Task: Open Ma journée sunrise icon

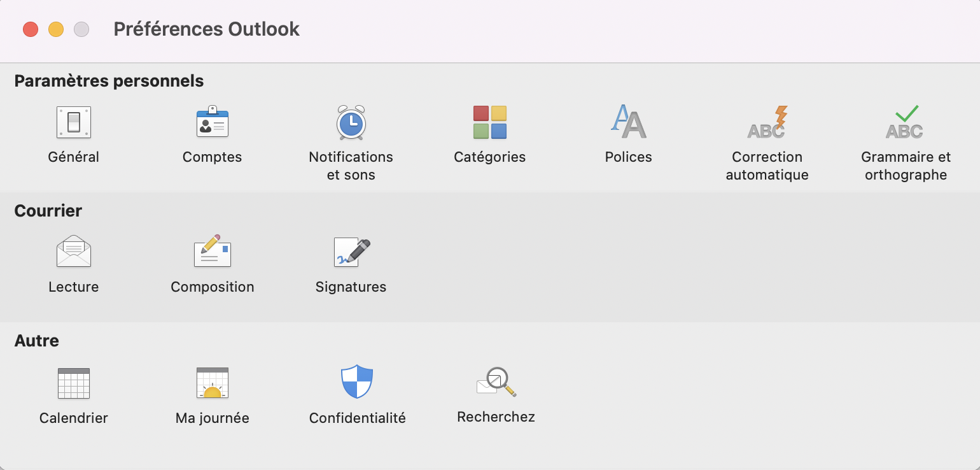Action: (x=212, y=383)
